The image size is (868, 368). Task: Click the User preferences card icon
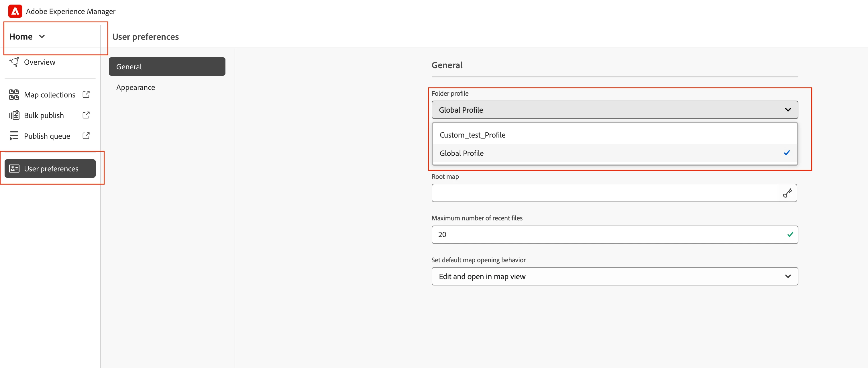[14, 169]
